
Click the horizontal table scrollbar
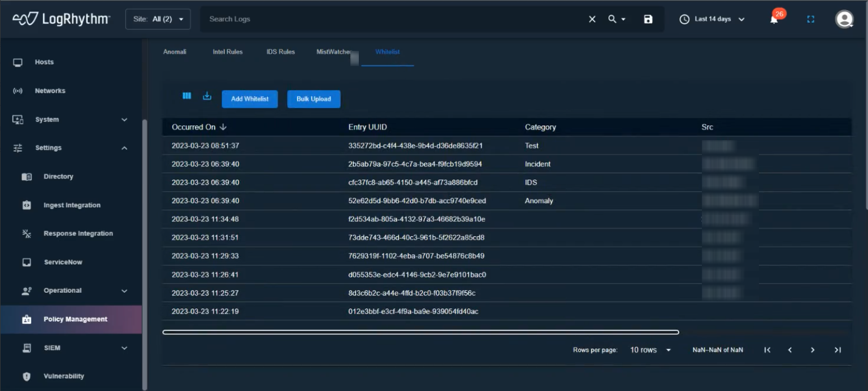[420, 332]
